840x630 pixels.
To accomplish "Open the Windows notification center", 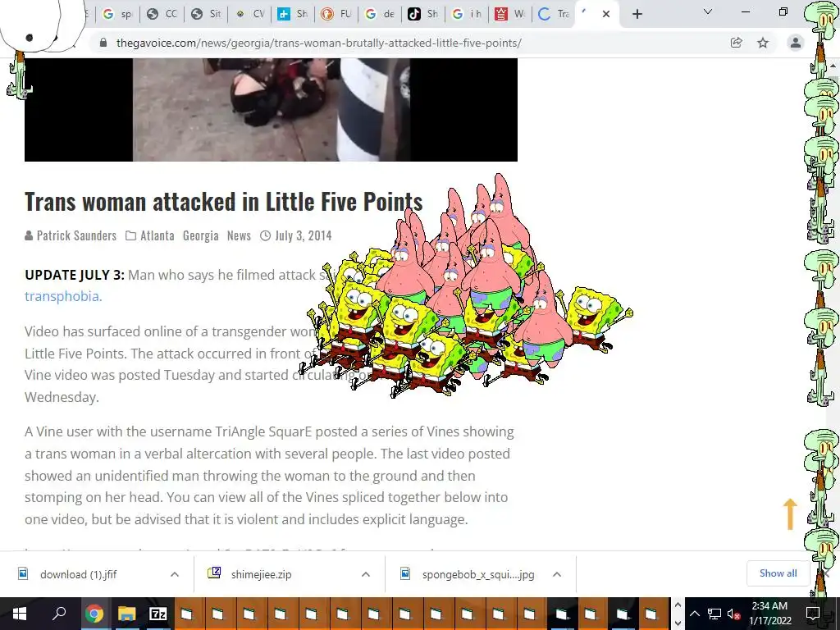I will point(813,614).
